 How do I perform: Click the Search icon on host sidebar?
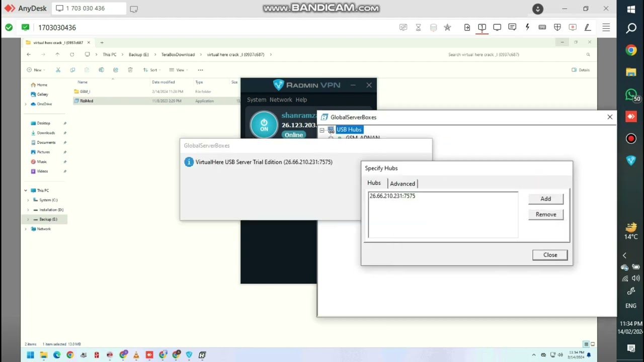tap(631, 28)
